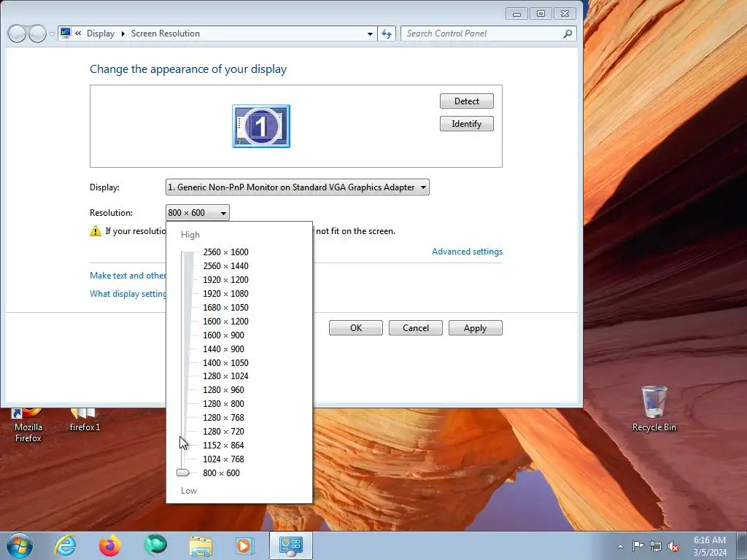Select resolution 1440 × 900

pos(223,349)
